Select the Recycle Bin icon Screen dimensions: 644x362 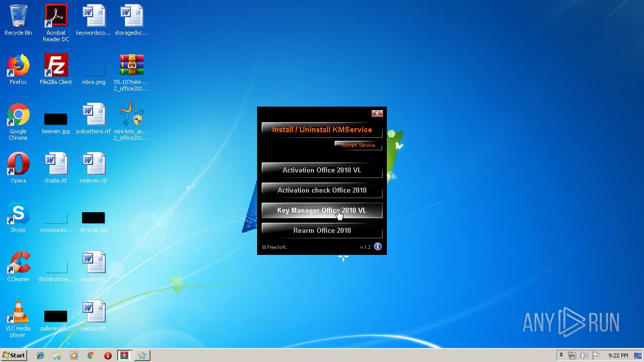pos(18,20)
